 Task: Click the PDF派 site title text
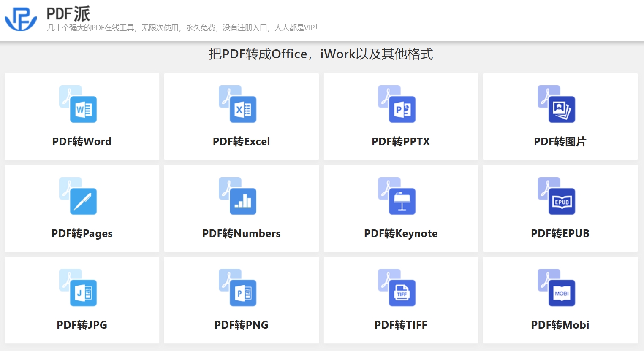click(68, 14)
